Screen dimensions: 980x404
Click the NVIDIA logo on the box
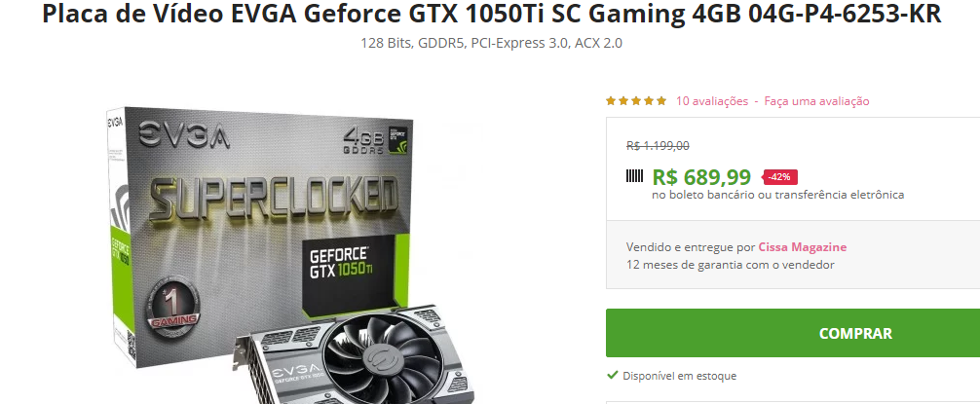coord(398,140)
